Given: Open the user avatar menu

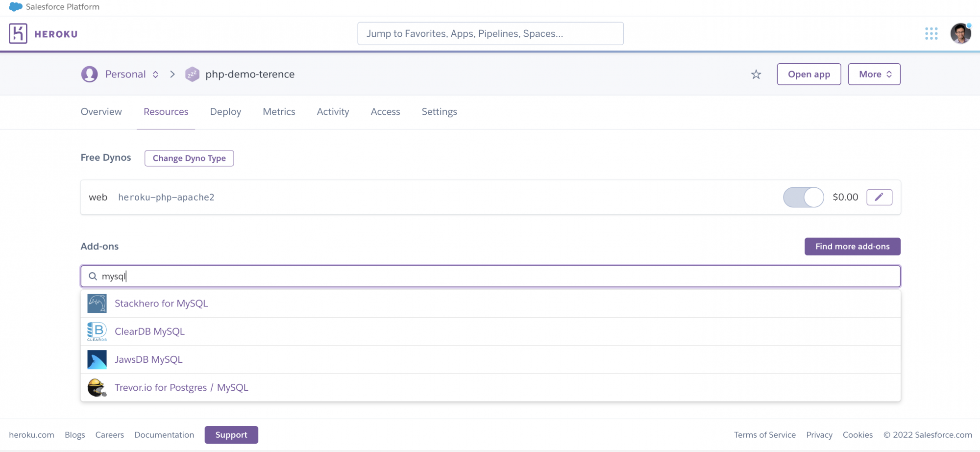Looking at the screenshot, I should tap(960, 33).
